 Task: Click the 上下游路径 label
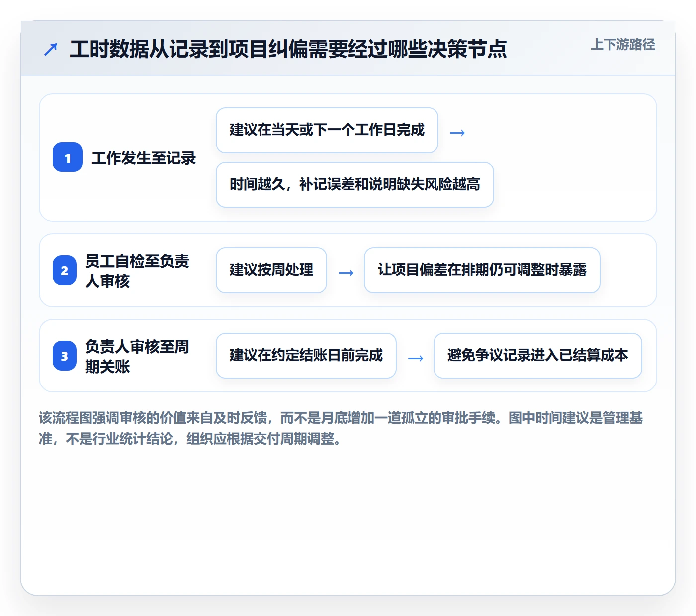click(623, 45)
